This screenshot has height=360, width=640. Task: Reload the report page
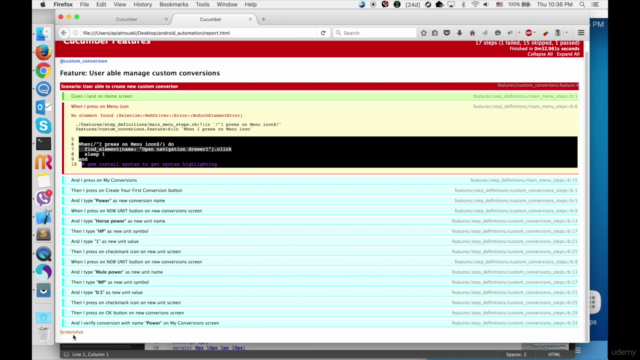pos(323,33)
